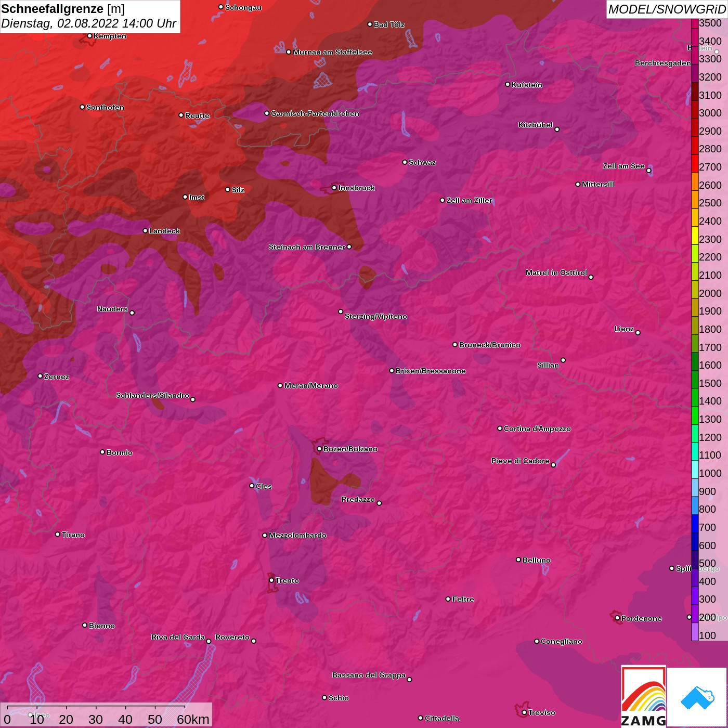This screenshot has height=728, width=728.
Task: Click the ZAMG logo
Action: (643, 696)
